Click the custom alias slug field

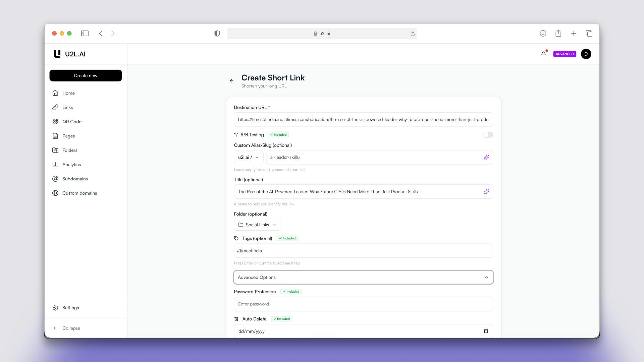[x=379, y=157]
